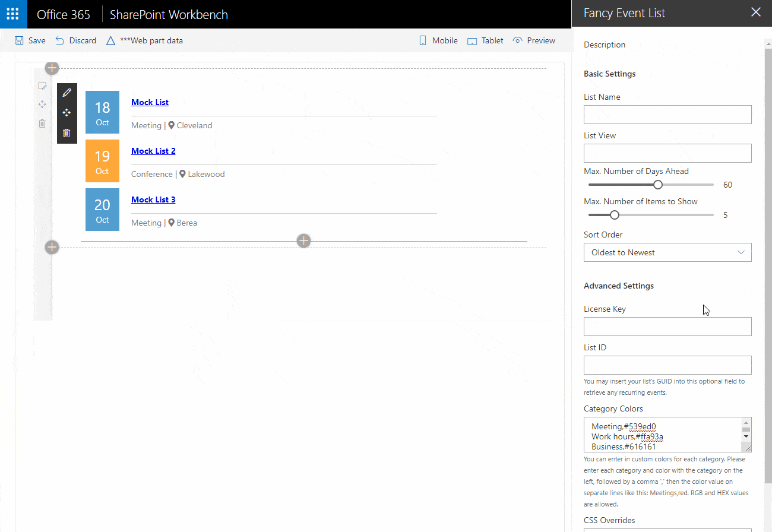This screenshot has height=532, width=772.
Task: Expand the Sort Order dropdown
Action: [667, 252]
